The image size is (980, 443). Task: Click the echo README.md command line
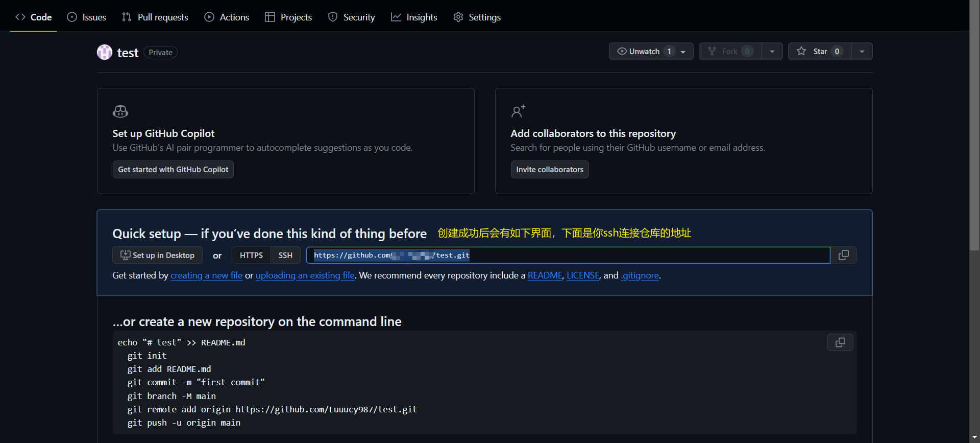coord(181,342)
